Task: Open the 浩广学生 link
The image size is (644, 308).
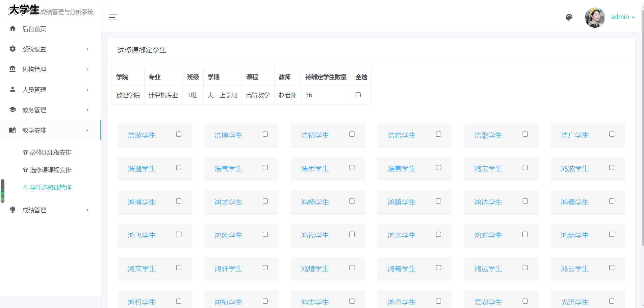Action: point(575,135)
